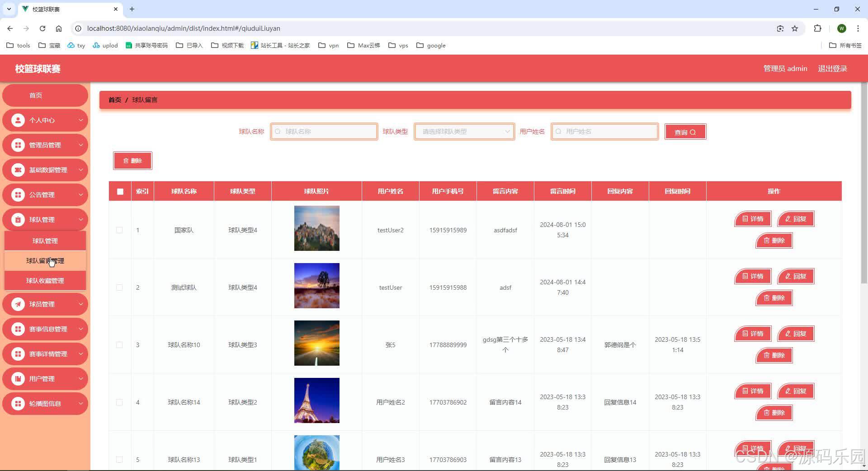Image resolution: width=868 pixels, height=471 pixels.
Task: Open the 球队类型 dropdown selector
Action: 464,132
